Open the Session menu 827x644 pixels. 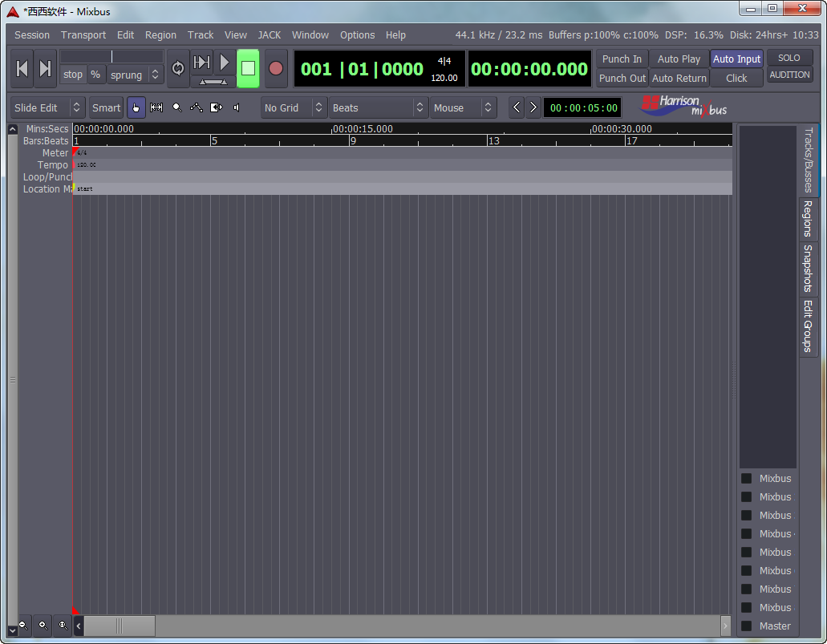pyautogui.click(x=32, y=34)
